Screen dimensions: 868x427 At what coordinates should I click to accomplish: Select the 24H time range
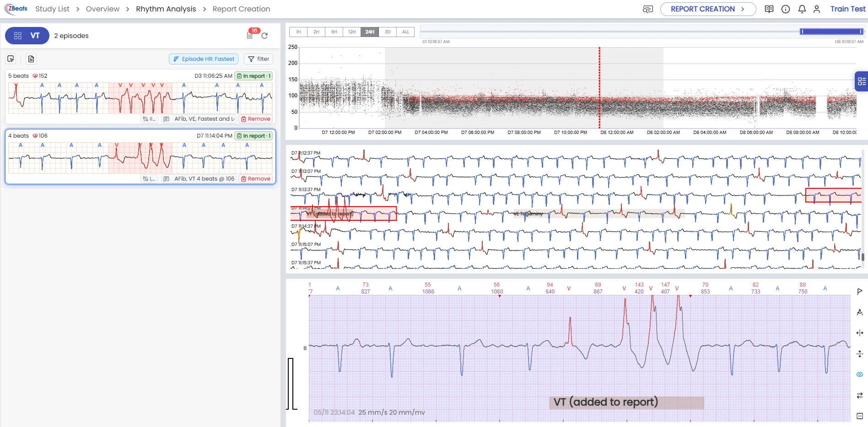pos(370,32)
